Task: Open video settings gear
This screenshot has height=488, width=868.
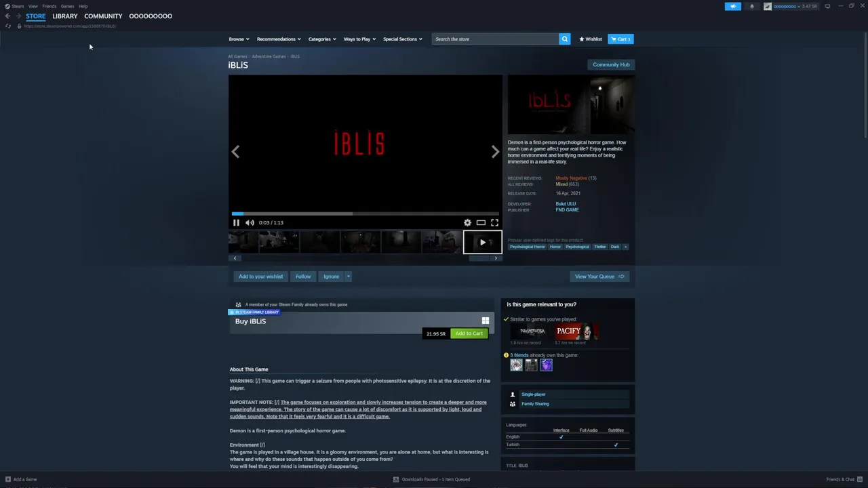Action: tap(467, 222)
